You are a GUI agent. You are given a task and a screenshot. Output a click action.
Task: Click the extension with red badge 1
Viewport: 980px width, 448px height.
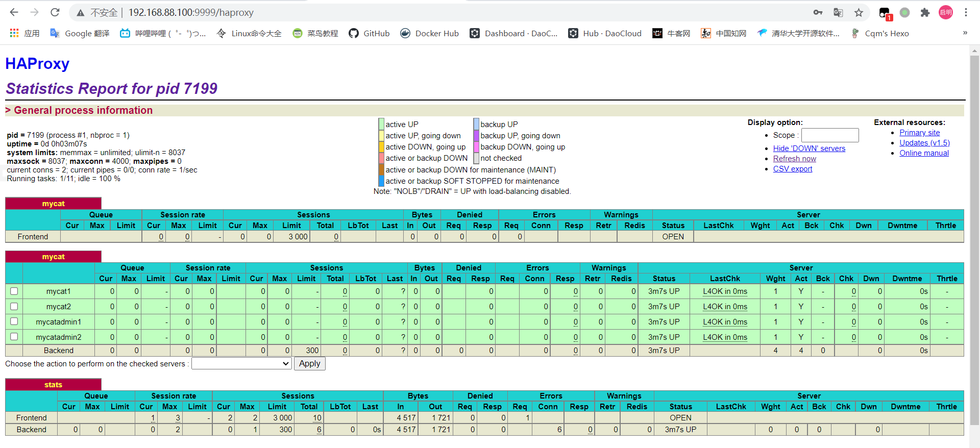pos(885,14)
